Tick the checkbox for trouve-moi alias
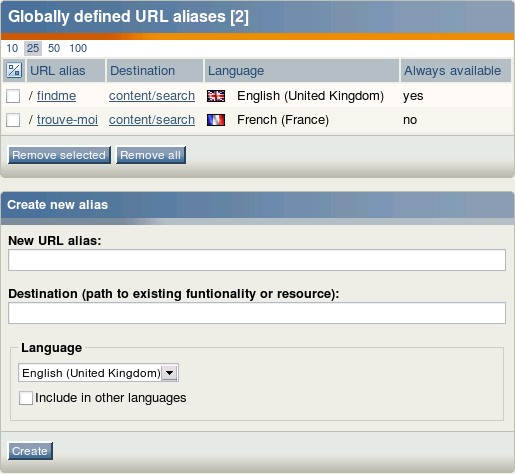Screen dimensions: 515x474 13,120
